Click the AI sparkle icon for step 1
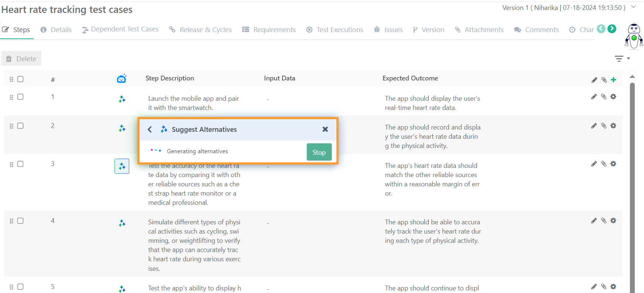Screen dimensions: 644x293 pyautogui.click(x=122, y=99)
